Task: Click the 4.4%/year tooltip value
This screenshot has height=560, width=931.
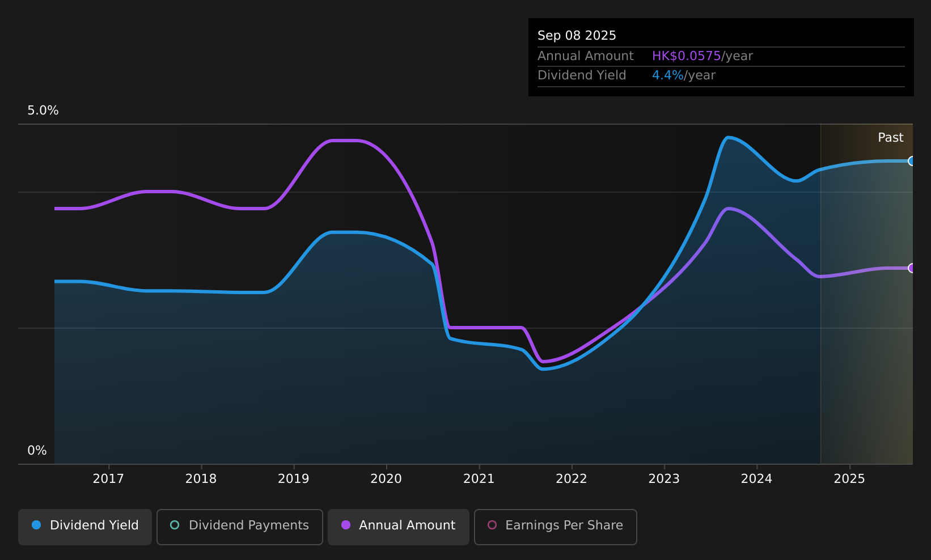Action: (684, 75)
